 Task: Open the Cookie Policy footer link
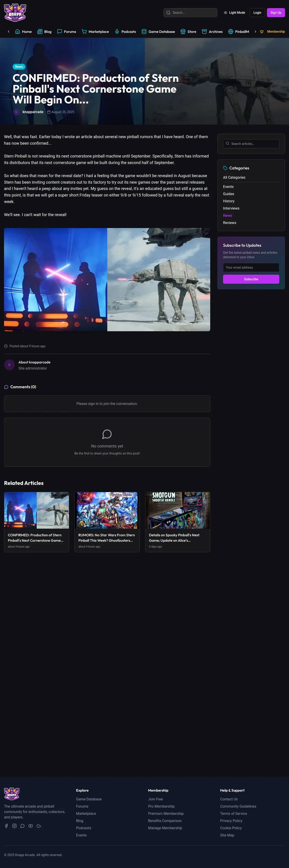[231, 828]
